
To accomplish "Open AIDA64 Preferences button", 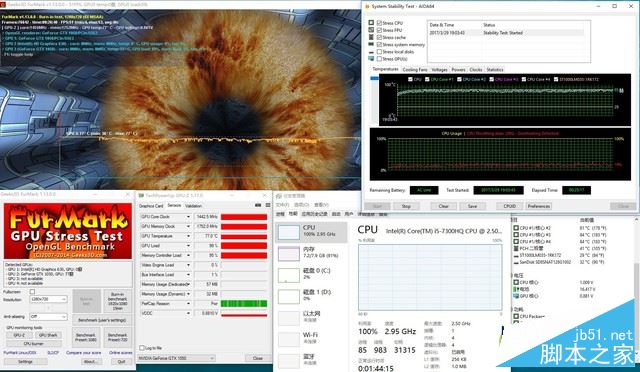I will point(539,206).
